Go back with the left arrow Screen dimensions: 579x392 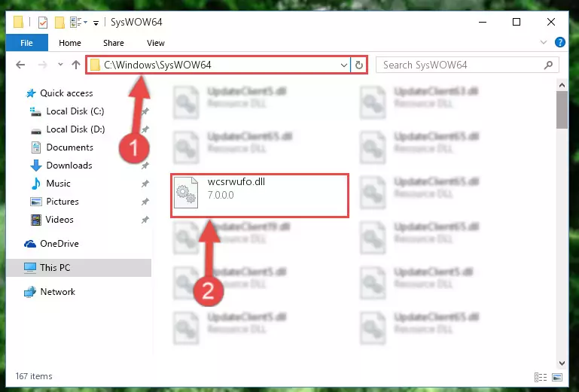(20, 65)
